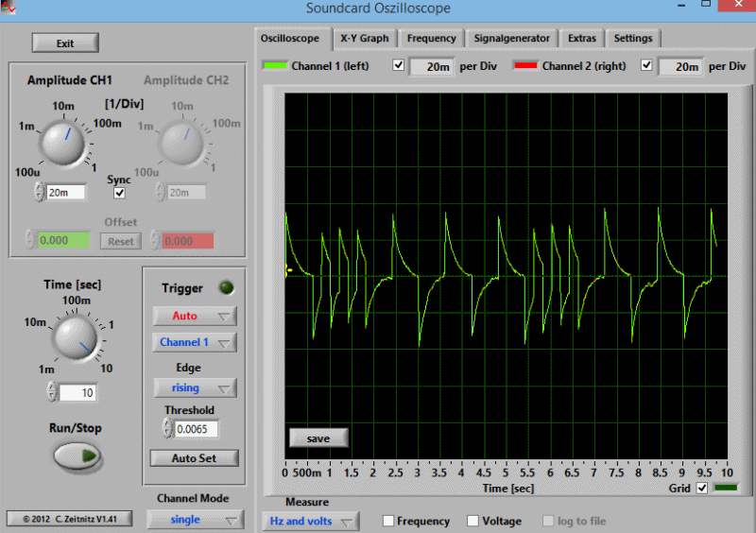Open the single Channel Mode dropdown

tap(196, 520)
